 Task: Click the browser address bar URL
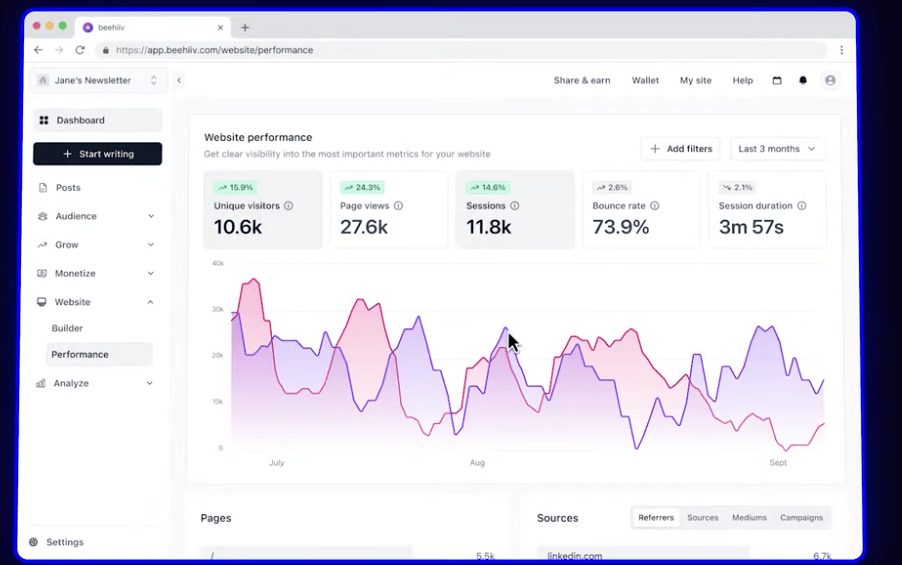tap(215, 50)
